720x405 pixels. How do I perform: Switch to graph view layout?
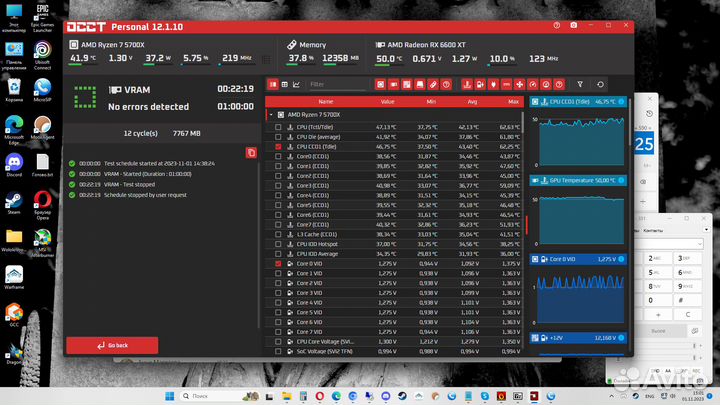(297, 84)
